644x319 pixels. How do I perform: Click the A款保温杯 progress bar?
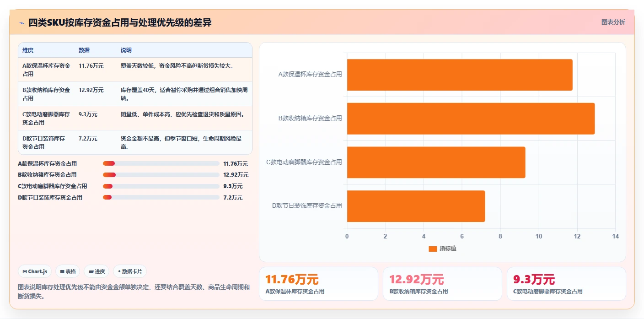point(161,163)
